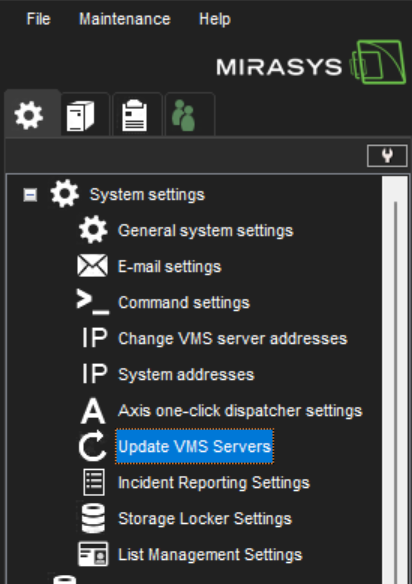Image resolution: width=412 pixels, height=584 pixels.
Task: Click the General system settings gear icon
Action: coord(93,230)
